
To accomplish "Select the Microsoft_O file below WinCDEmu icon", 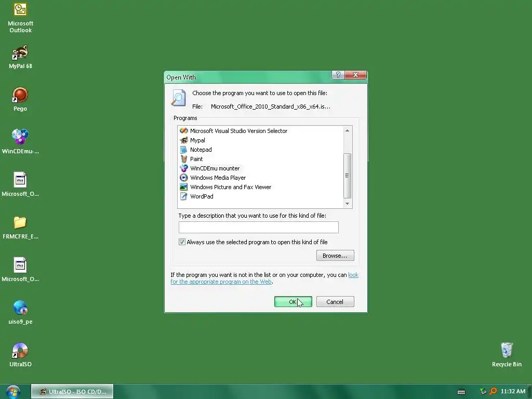I will pyautogui.click(x=20, y=184).
